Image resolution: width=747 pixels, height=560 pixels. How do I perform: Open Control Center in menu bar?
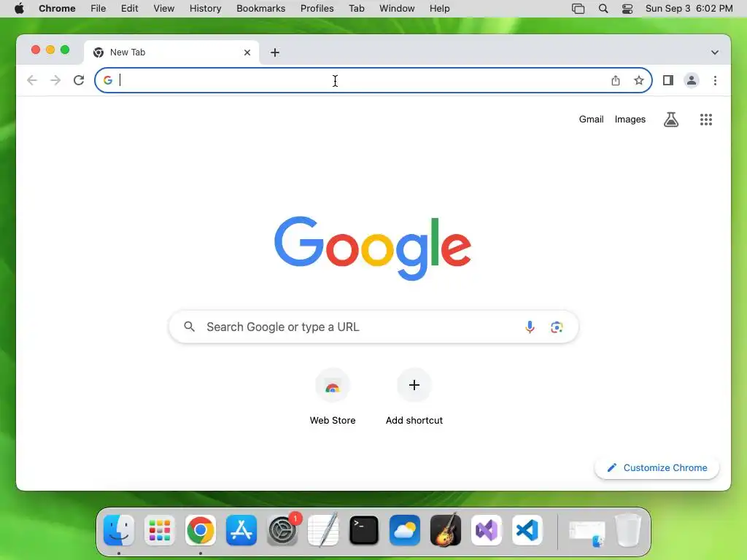tap(627, 9)
